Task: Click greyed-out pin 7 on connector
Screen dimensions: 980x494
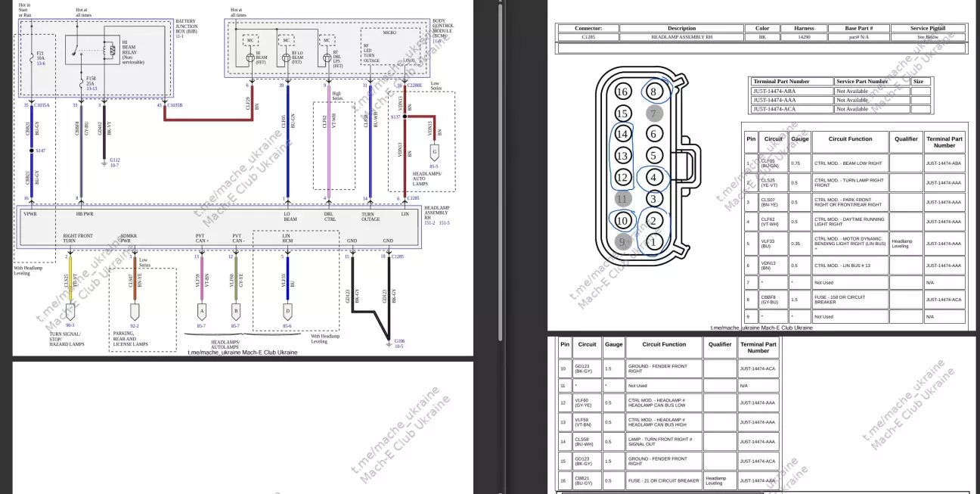Action: pyautogui.click(x=655, y=113)
